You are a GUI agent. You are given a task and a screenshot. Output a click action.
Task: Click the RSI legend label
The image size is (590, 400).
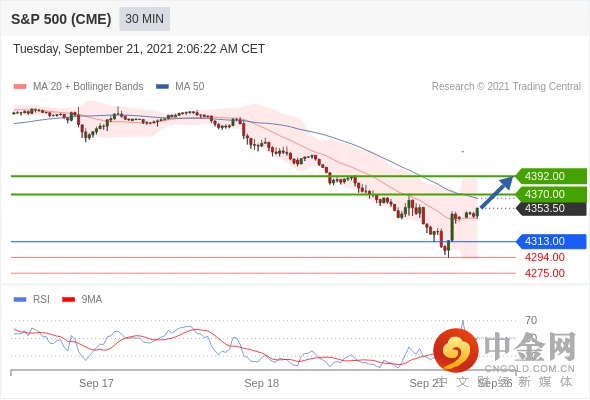click(41, 300)
